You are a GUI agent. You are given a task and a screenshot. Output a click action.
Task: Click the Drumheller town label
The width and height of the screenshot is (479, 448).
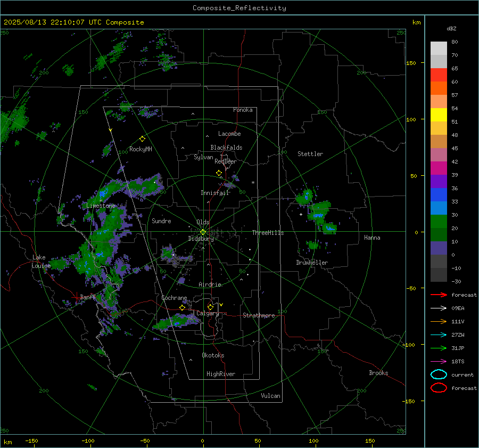click(x=312, y=263)
